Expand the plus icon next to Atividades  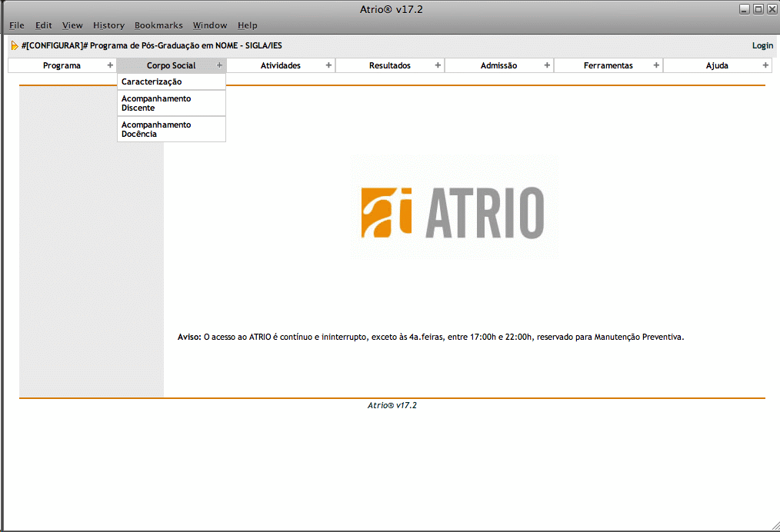(328, 65)
